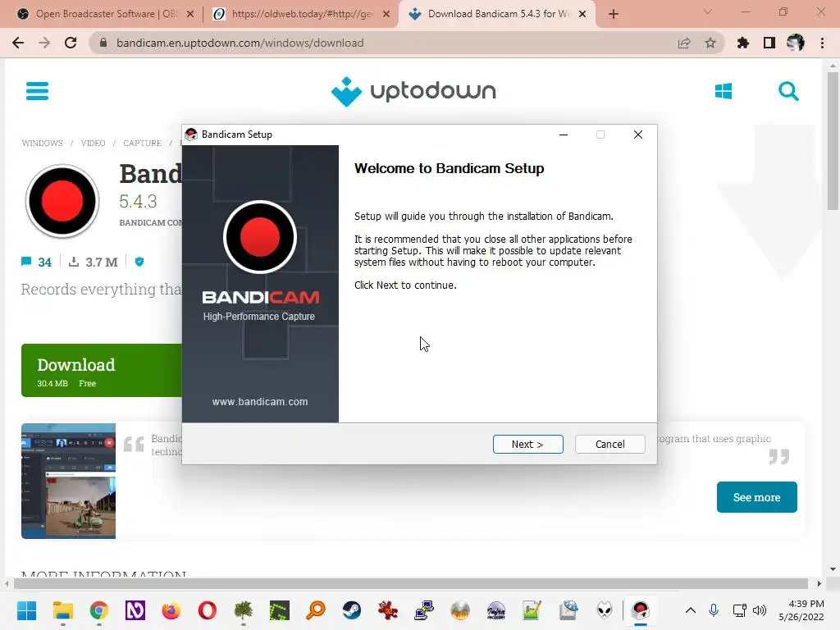Click the See more button
840x630 pixels.
756,497
